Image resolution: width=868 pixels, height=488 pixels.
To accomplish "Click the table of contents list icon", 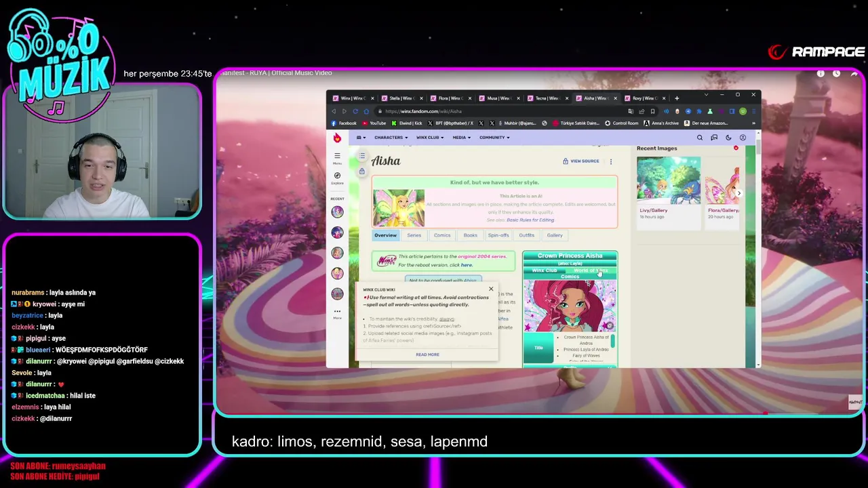I will point(362,157).
